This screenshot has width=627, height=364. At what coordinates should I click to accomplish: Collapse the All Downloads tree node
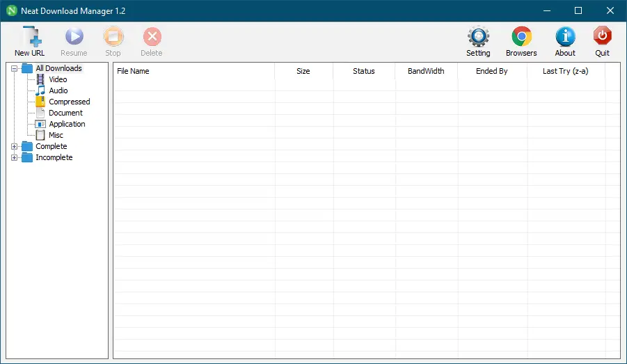pos(14,68)
